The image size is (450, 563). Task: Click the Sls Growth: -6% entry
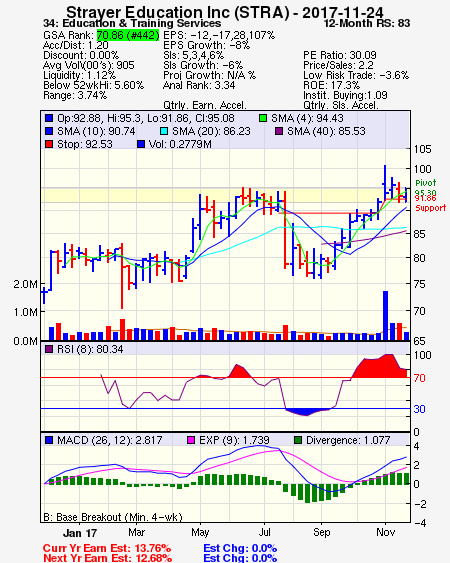[x=203, y=65]
